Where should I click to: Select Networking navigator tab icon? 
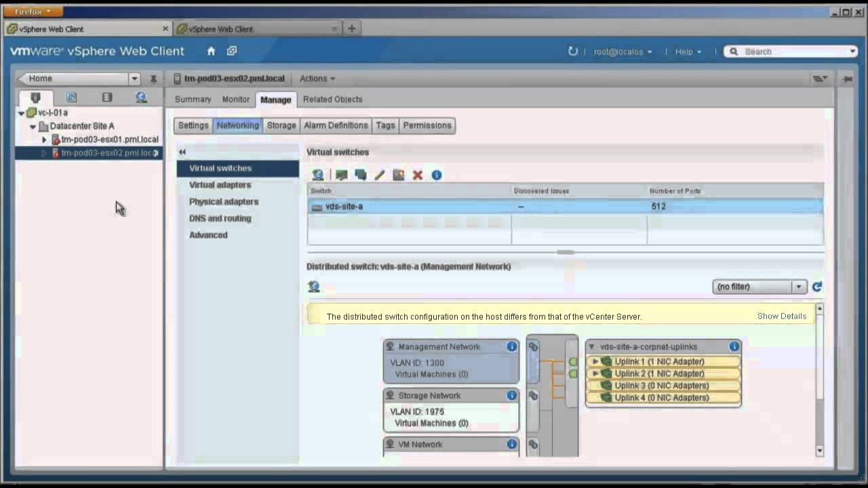(x=141, y=98)
